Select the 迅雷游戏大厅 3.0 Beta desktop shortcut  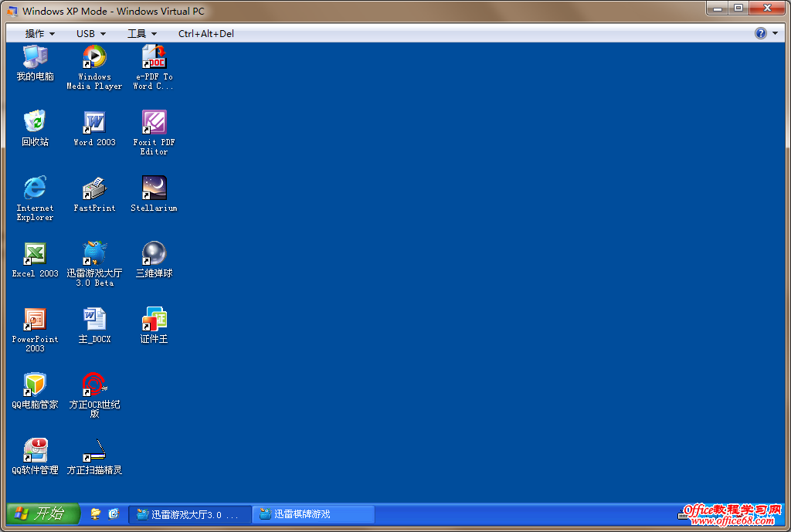pyautogui.click(x=94, y=264)
